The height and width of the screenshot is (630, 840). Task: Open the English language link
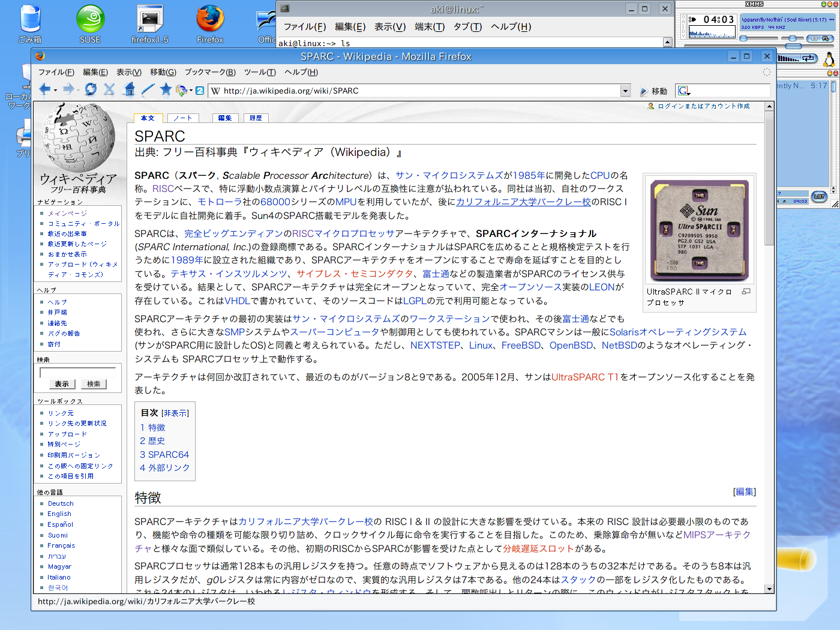(59, 514)
